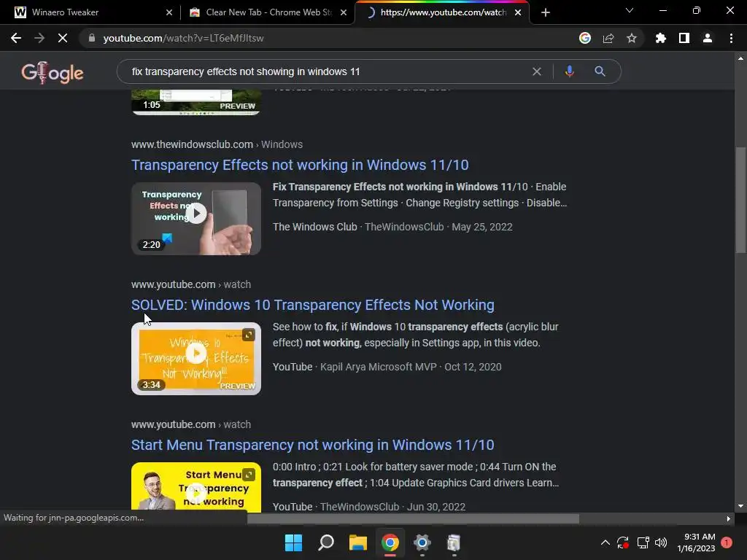Close the Winaero Tweaker tab
The width and height of the screenshot is (747, 560).
coord(169,12)
